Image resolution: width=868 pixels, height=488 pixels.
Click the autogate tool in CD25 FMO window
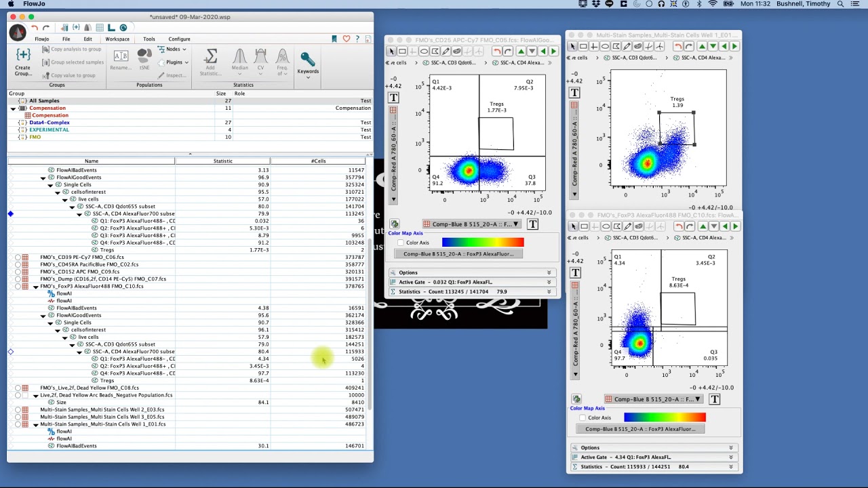[456, 52]
